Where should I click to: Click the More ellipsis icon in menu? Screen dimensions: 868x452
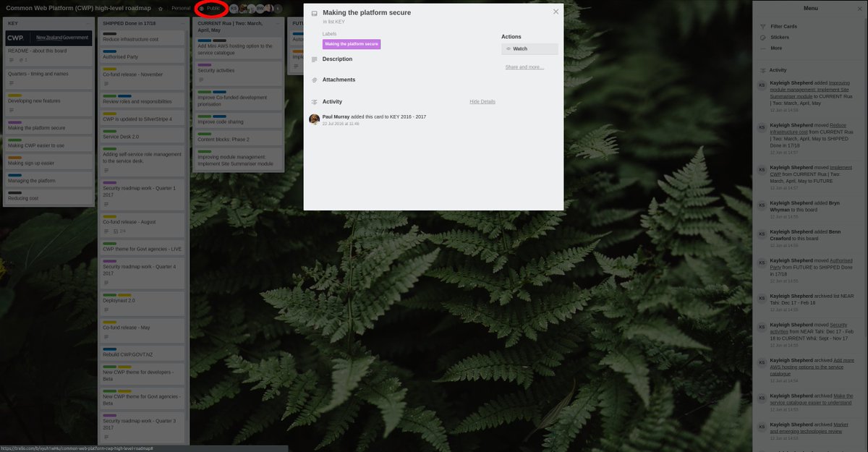pos(762,48)
